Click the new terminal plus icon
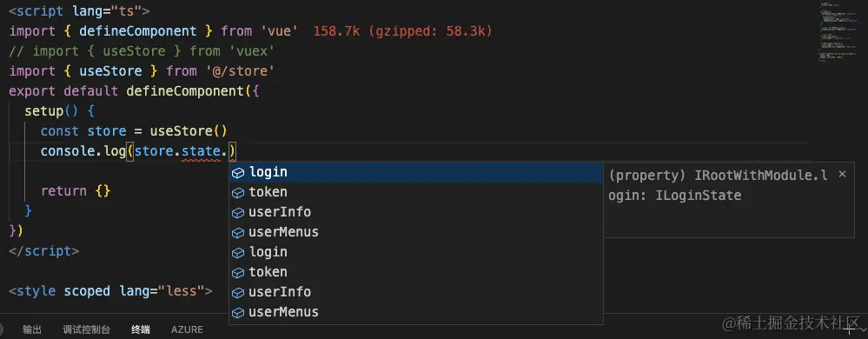 coord(851,330)
